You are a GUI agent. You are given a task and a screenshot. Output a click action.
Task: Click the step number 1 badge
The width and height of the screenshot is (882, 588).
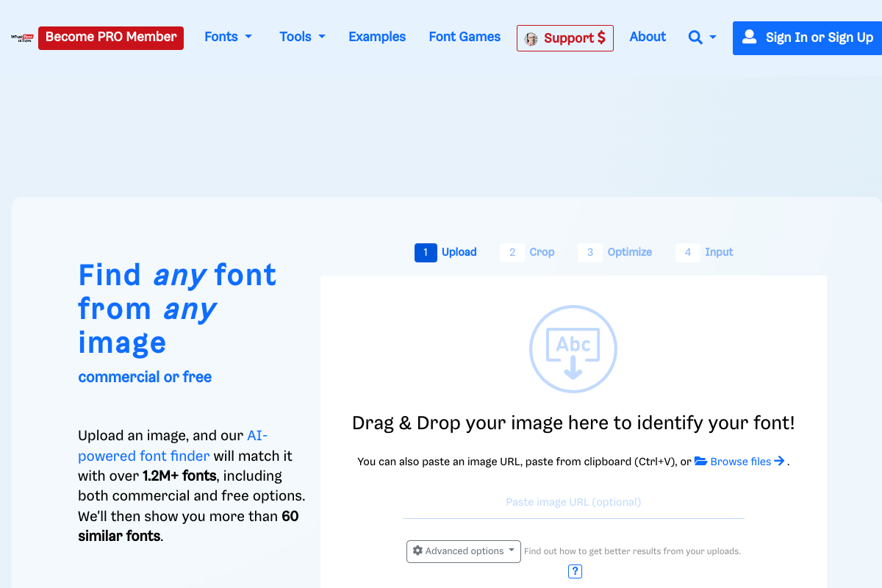[x=426, y=253]
